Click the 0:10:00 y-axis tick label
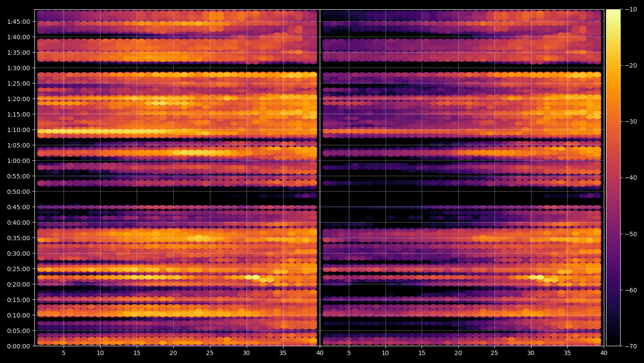Image resolution: width=644 pixels, height=363 pixels. pyautogui.click(x=19, y=315)
